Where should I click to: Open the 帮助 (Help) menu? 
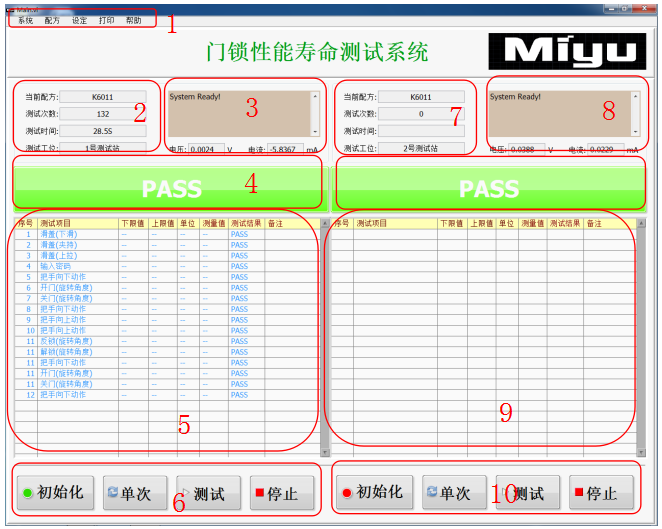click(x=133, y=20)
